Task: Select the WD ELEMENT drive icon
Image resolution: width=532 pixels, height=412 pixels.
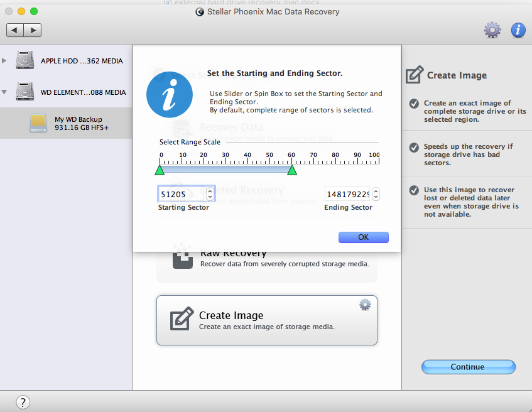Action: pyautogui.click(x=25, y=92)
